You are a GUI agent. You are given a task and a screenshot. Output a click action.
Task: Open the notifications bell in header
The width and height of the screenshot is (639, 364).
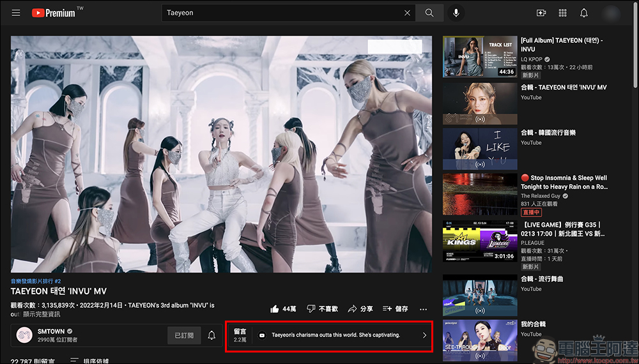pyautogui.click(x=583, y=13)
